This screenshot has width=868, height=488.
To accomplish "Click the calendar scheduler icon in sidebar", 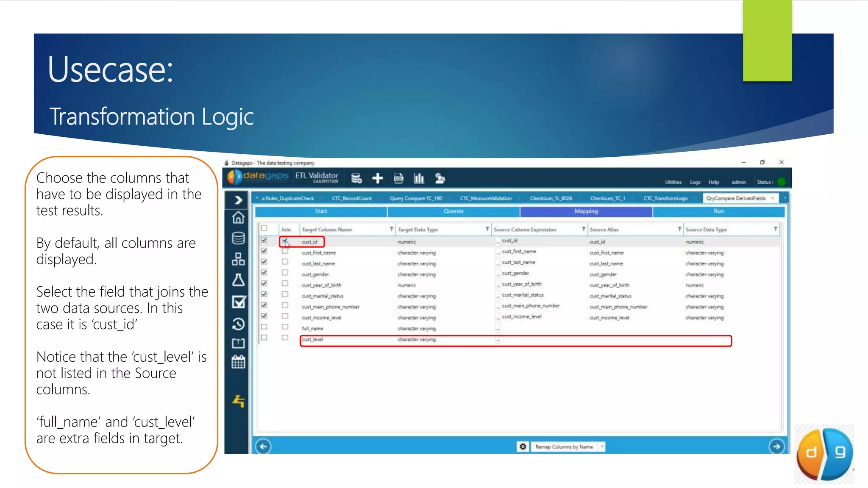I will [x=238, y=362].
